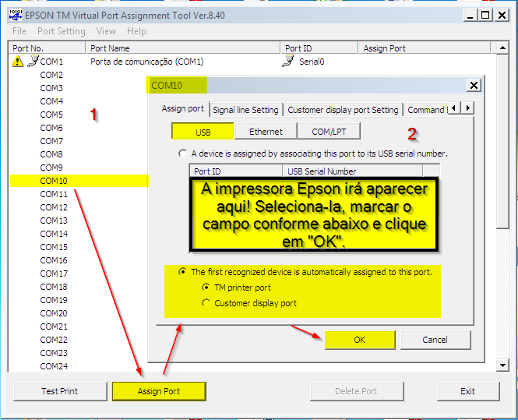The image size is (518, 420).
Task: Select the COM5 row
Action: 51,115
